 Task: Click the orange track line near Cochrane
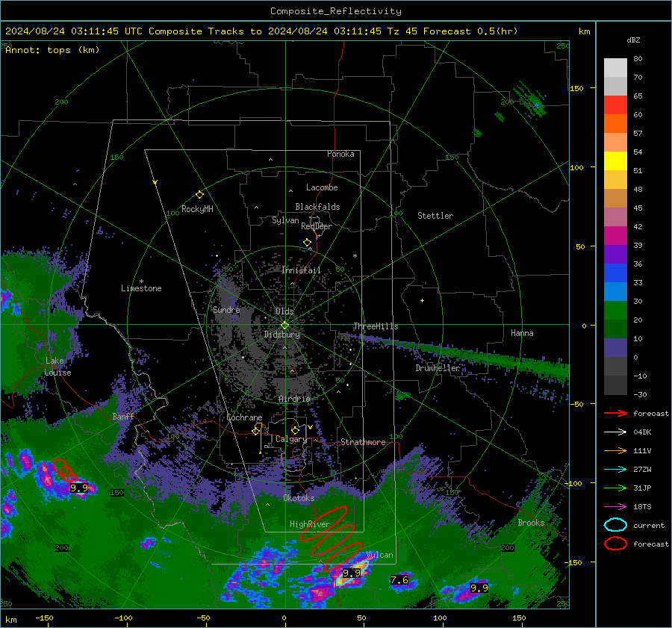point(260,438)
